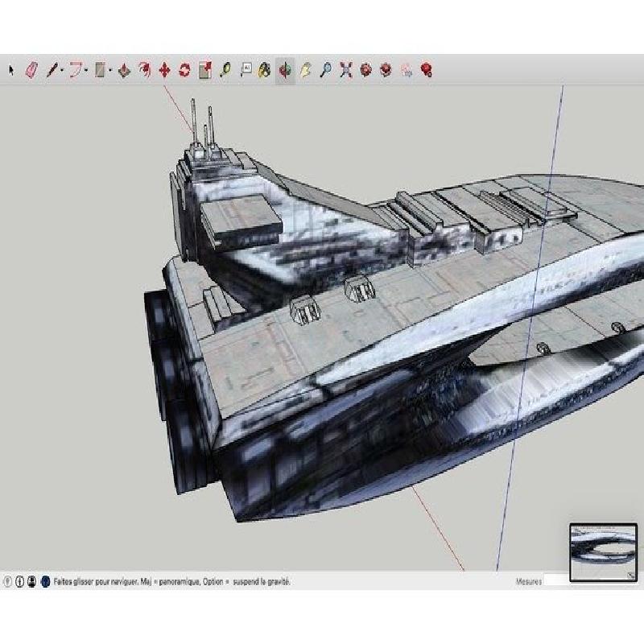Screen dimensions: 644x644
Task: Open the Extension Manager icon
Action: (x=427, y=70)
